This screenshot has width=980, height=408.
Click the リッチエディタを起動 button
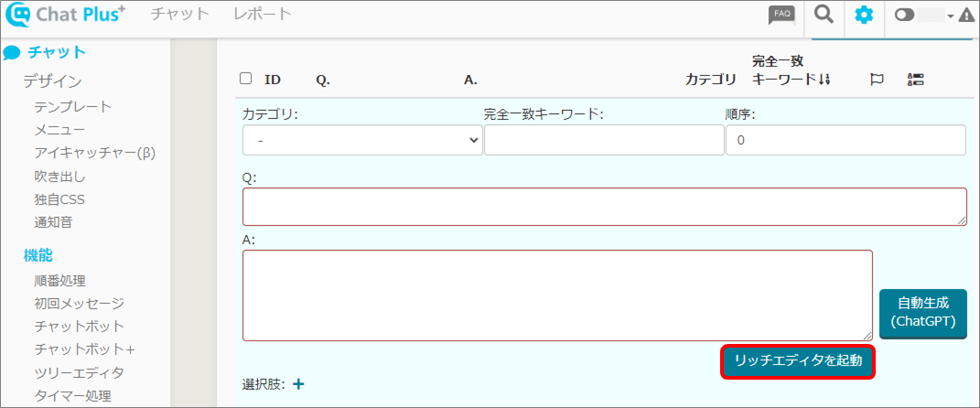(798, 360)
